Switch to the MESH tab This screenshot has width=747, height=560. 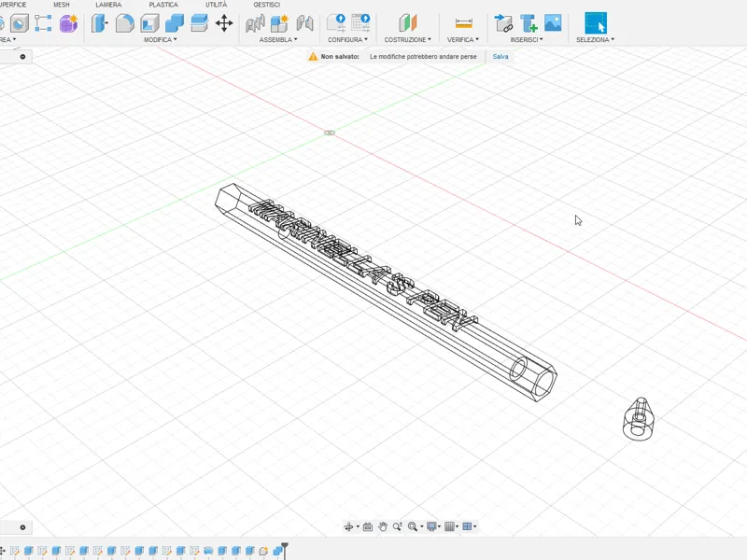(61, 5)
